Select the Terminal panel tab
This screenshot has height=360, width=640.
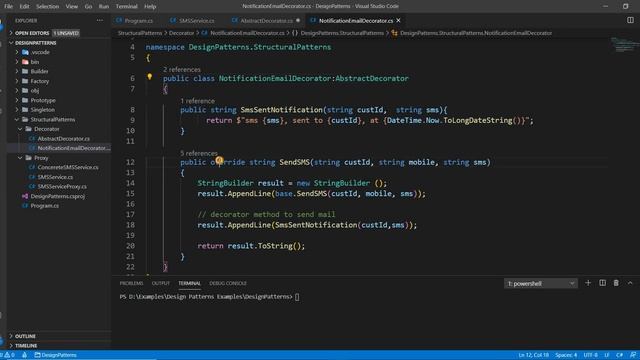pos(189,283)
